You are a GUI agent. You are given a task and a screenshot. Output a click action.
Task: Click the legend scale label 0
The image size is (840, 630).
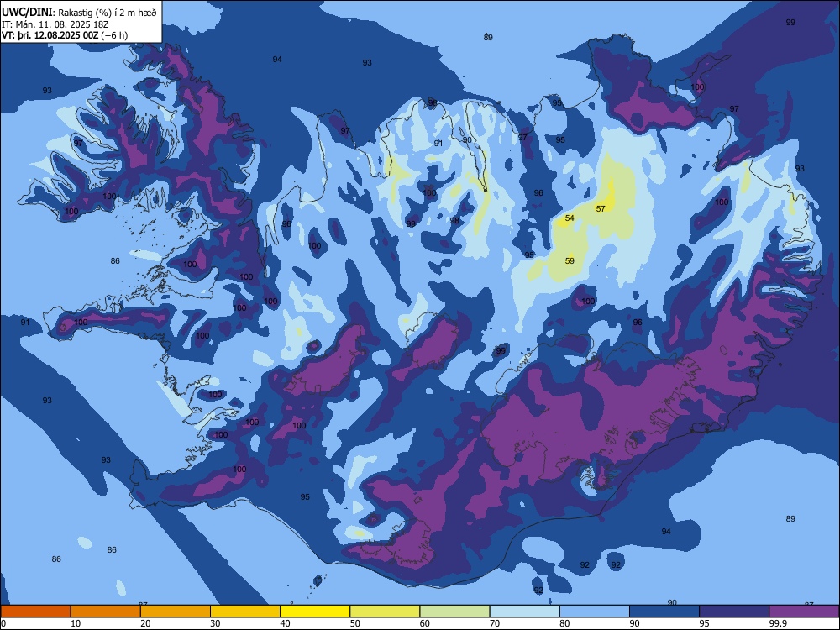(3, 623)
